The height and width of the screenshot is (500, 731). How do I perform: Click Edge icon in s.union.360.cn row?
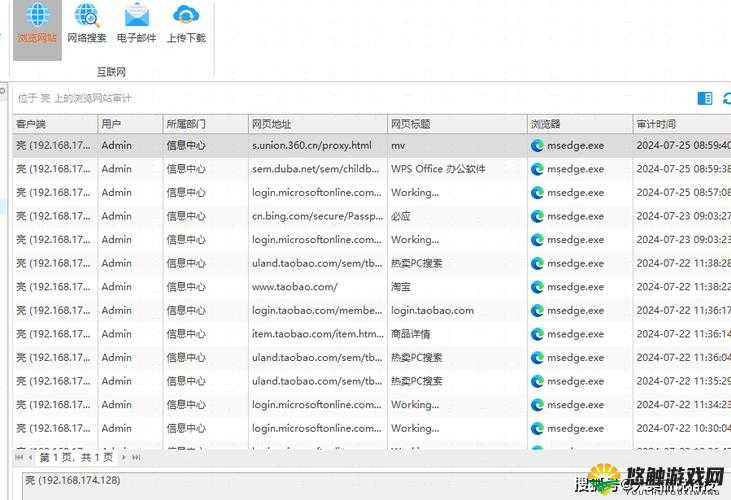537,145
